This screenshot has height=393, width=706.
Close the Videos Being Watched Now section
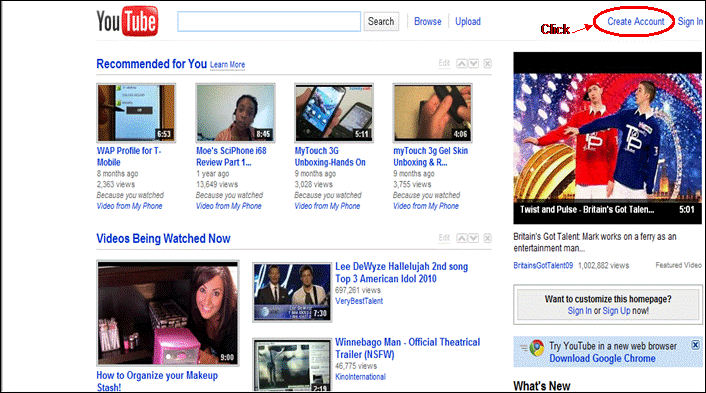488,238
